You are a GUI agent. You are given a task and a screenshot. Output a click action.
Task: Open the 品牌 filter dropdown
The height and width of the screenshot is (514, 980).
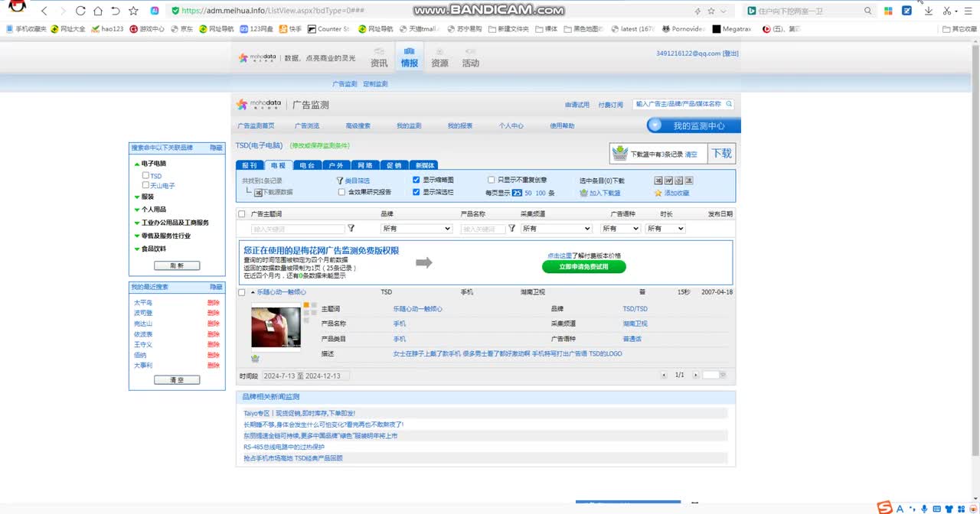[416, 228]
